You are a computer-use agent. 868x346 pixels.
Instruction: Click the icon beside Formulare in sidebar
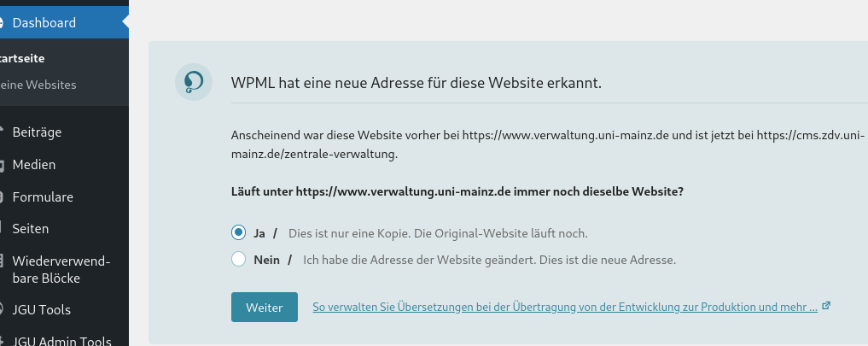coord(2,196)
